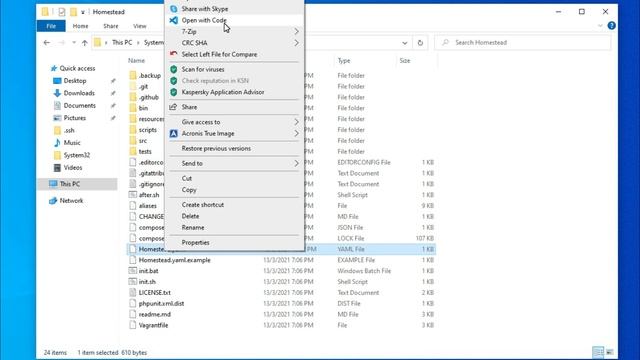Open the File ribbon tab
The width and height of the screenshot is (640, 360).
(x=51, y=26)
